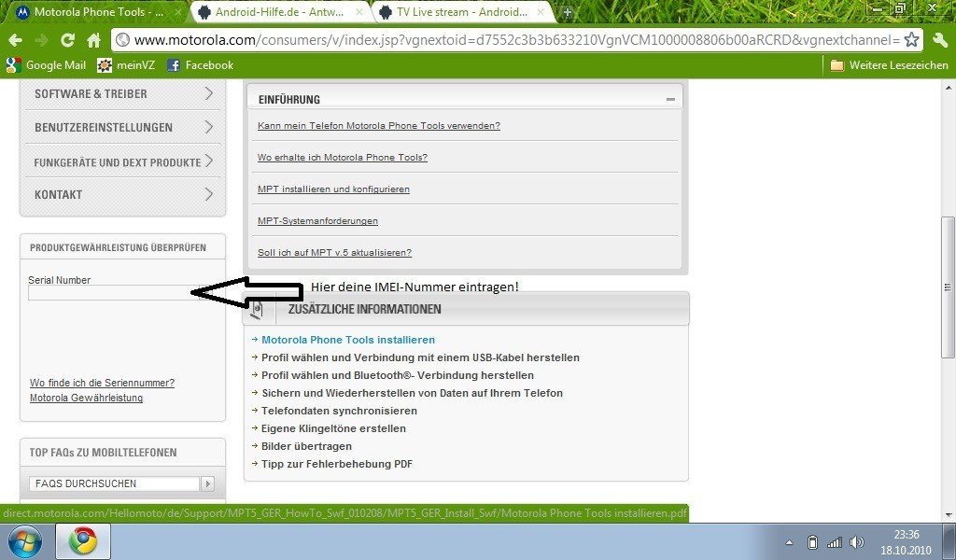Click the volume speaker tray icon
This screenshot has width=956, height=560.
click(x=857, y=542)
